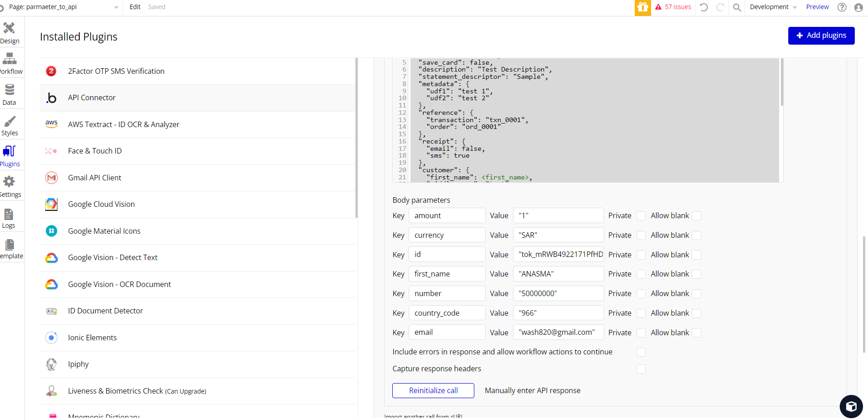
Task: Click inside the JSON body code editor
Action: pyautogui.click(x=595, y=120)
